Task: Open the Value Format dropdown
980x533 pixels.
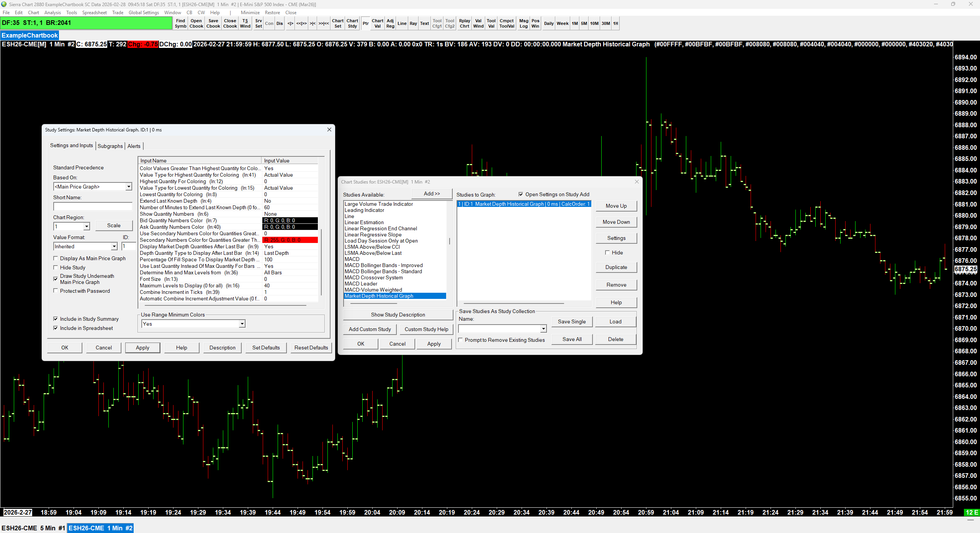Action: pos(114,246)
